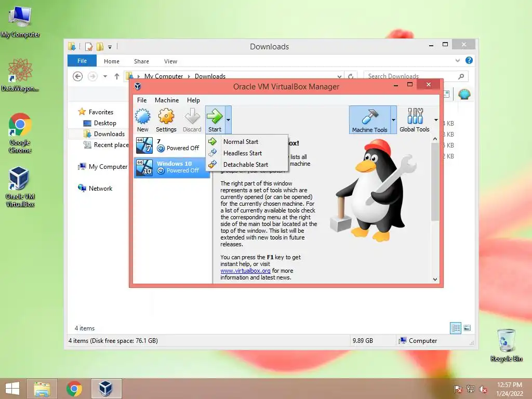Viewport: 532px width, 399px height.
Task: Open Oracle VM VirtualBox desktop shortcut
Action: pyautogui.click(x=20, y=187)
